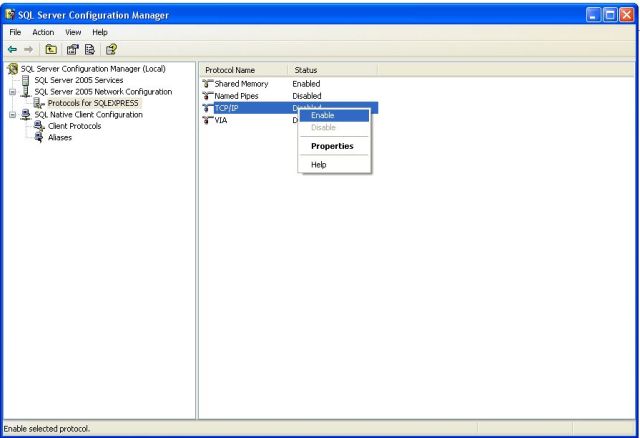
Task: Click the Up one level folder icon
Action: click(51, 49)
